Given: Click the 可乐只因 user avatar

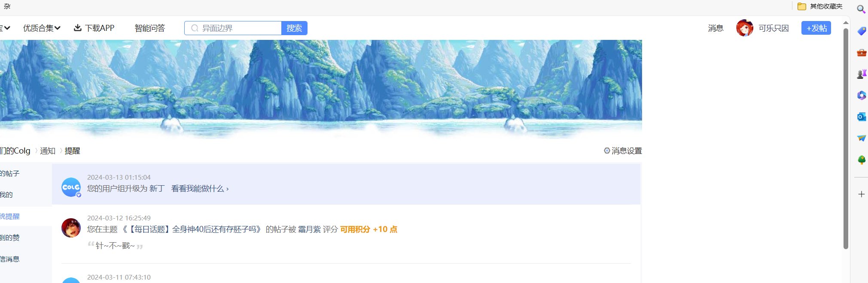Looking at the screenshot, I should coord(744,28).
